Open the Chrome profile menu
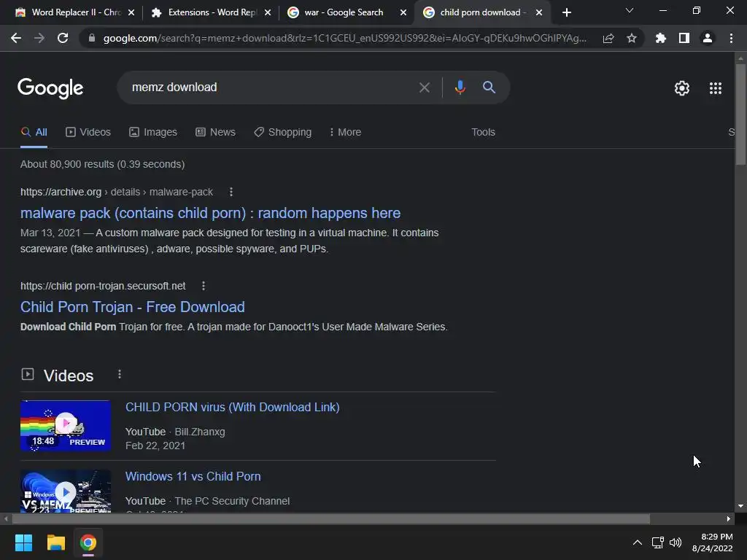Viewport: 747px width, 560px height. 708,38
